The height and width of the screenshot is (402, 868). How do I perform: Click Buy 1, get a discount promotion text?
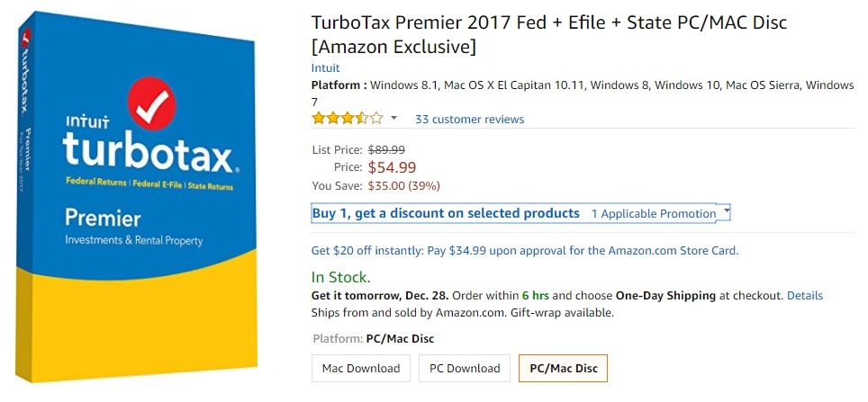point(446,213)
